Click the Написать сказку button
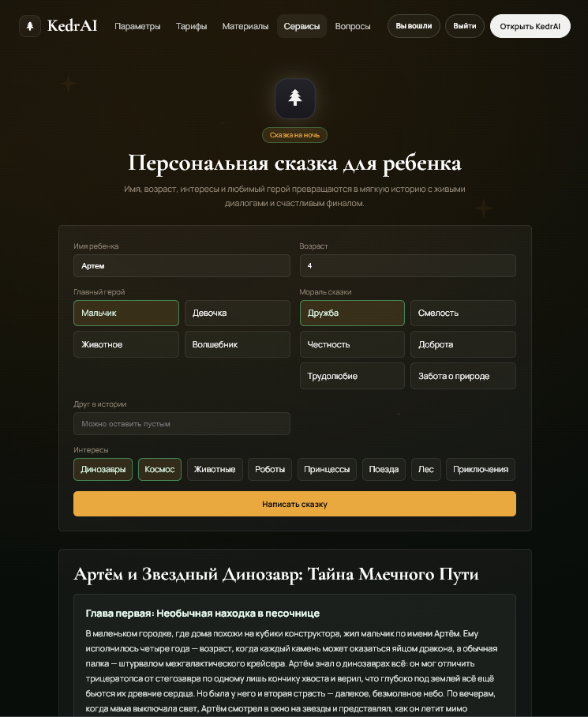588x717 pixels. (294, 504)
